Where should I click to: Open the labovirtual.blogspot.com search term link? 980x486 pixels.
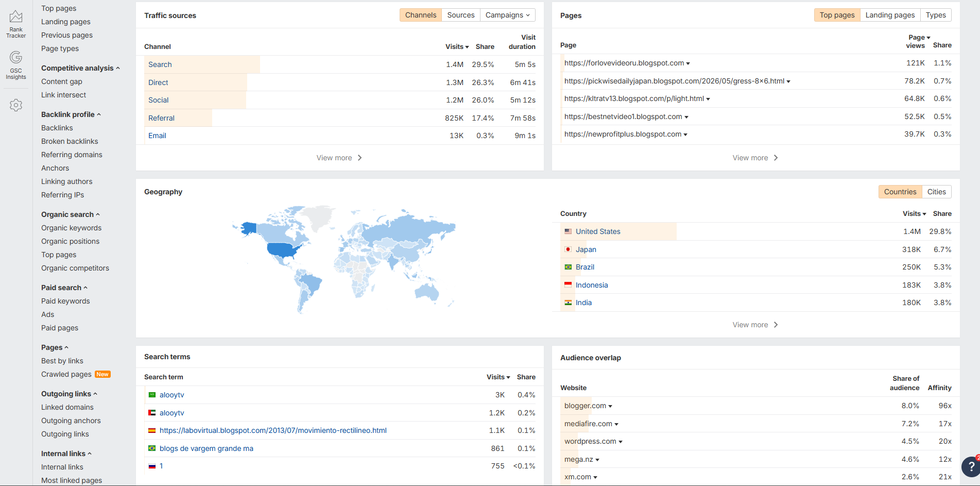273,430
